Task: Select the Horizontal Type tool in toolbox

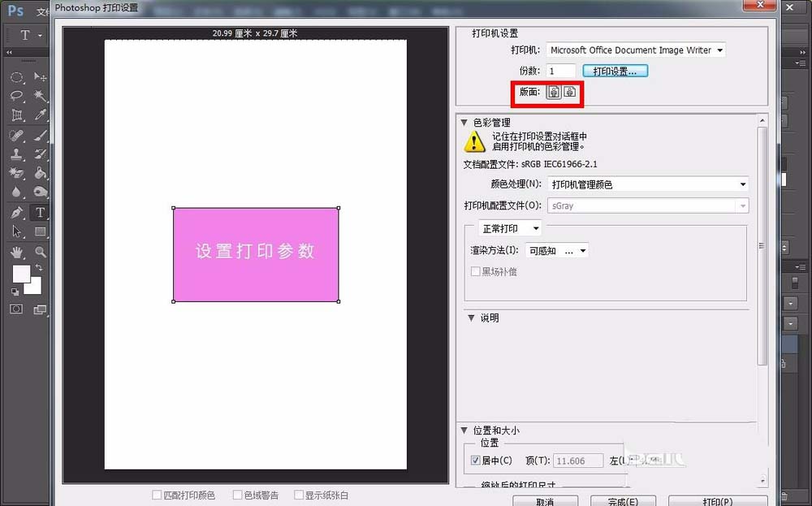Action: click(40, 212)
